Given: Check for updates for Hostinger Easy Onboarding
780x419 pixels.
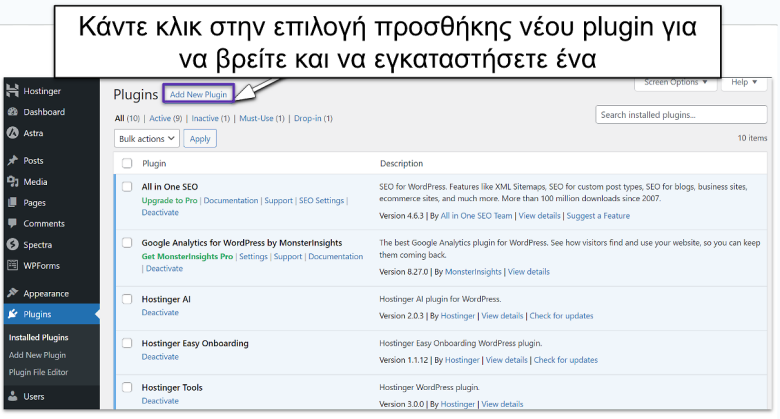Looking at the screenshot, I should 566,360.
